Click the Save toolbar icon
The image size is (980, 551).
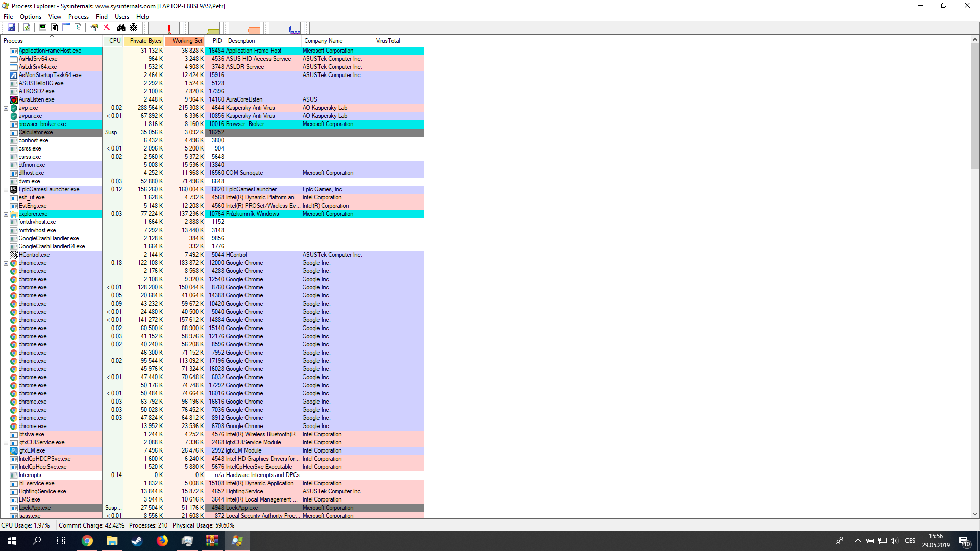click(x=11, y=28)
